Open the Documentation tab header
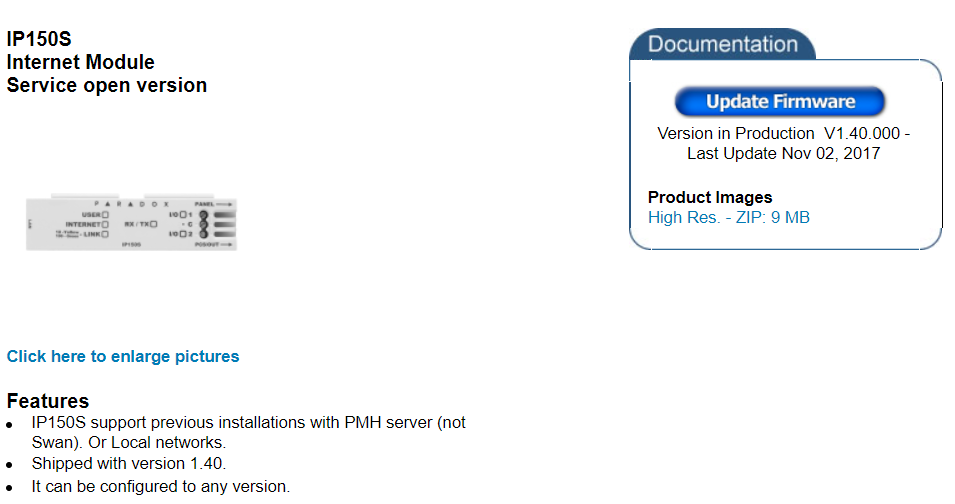 [722, 45]
